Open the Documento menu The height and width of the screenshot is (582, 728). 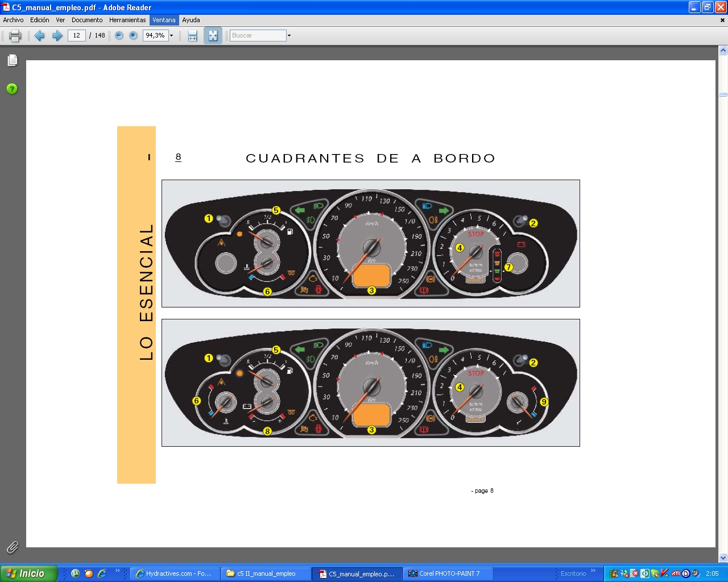(x=87, y=20)
